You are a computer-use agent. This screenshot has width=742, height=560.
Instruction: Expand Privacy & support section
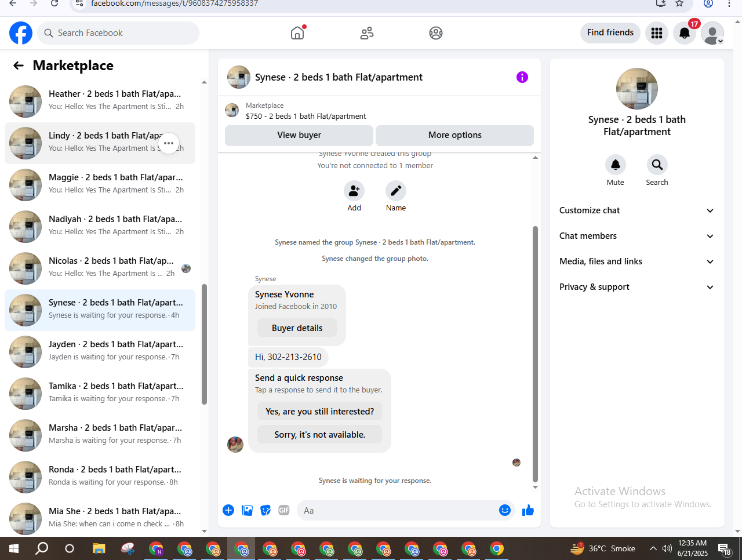tap(636, 287)
